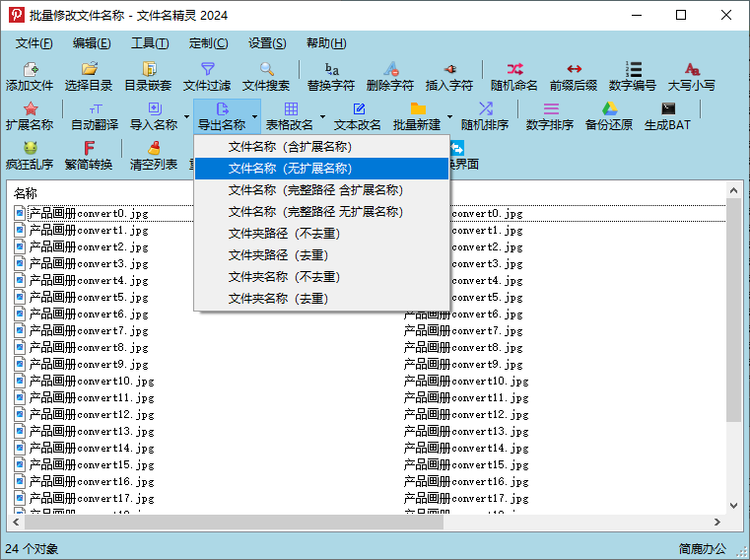Collapse the 导出名称 dropdown arrow
Image resolution: width=750 pixels, height=560 pixels.
click(x=254, y=117)
